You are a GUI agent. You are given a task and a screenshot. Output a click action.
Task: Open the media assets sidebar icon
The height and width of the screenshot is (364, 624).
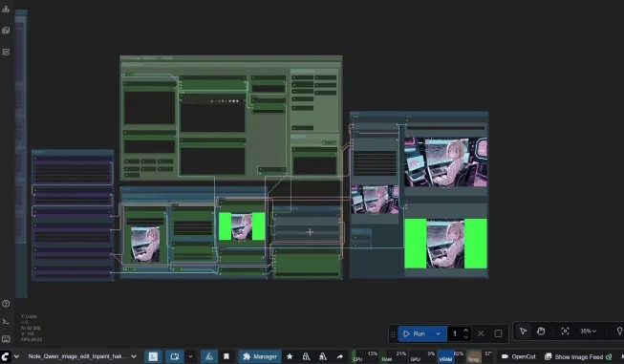tap(6, 31)
